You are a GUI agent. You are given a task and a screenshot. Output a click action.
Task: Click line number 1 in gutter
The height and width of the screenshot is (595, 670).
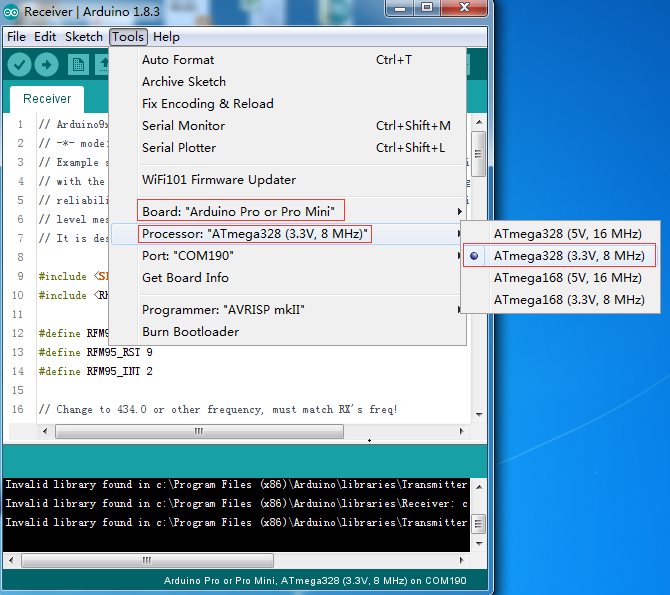coord(20,124)
